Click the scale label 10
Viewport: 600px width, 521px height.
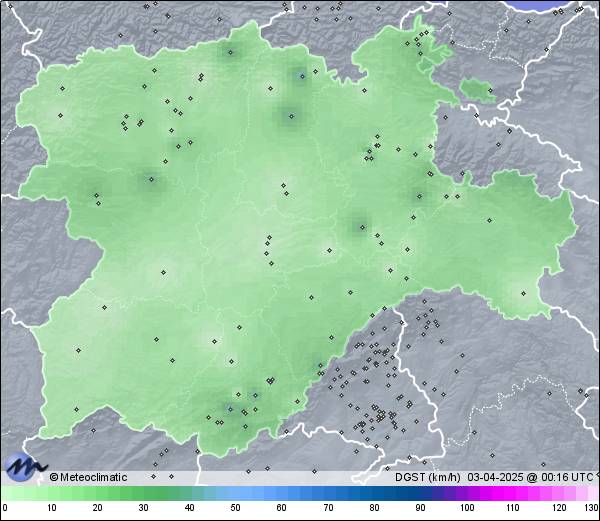(x=52, y=508)
